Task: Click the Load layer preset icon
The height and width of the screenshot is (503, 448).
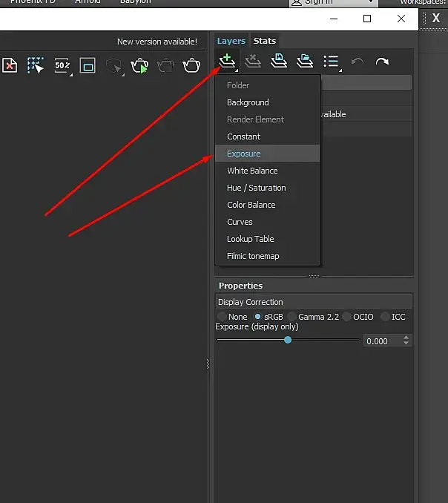Action: (305, 62)
